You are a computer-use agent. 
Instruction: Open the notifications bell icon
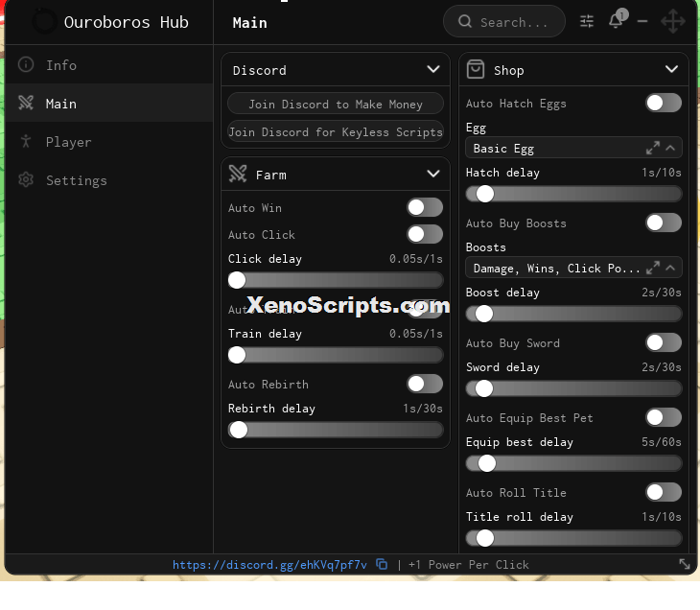tap(617, 20)
